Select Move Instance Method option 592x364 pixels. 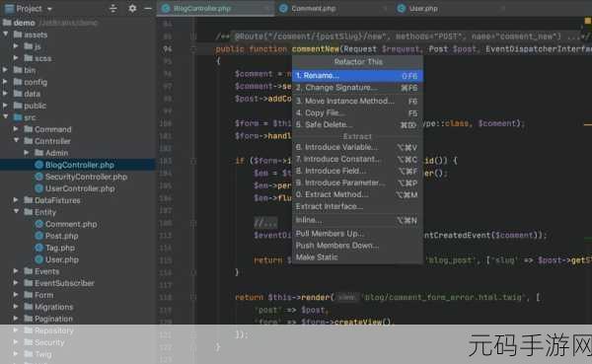point(357,101)
